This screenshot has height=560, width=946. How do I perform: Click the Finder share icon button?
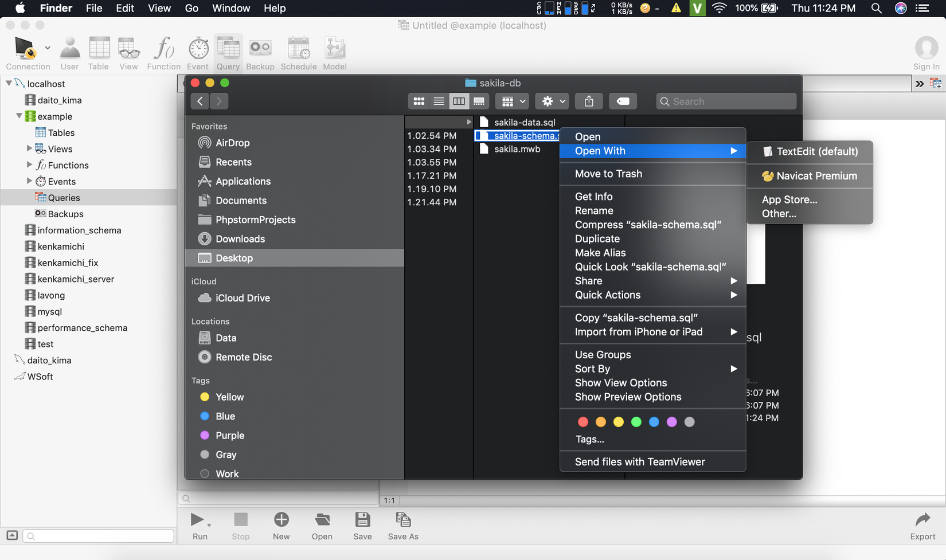589,101
